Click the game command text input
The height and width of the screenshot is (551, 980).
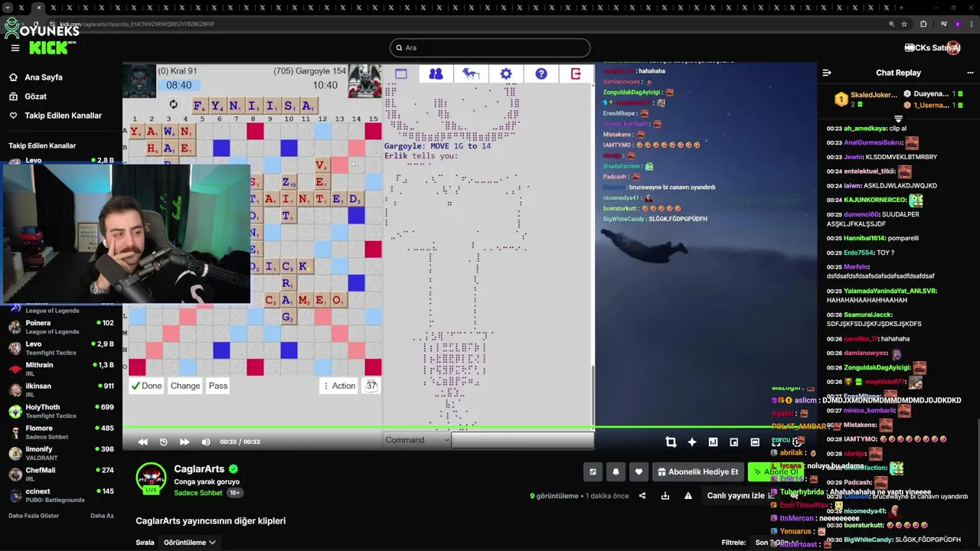(522, 440)
